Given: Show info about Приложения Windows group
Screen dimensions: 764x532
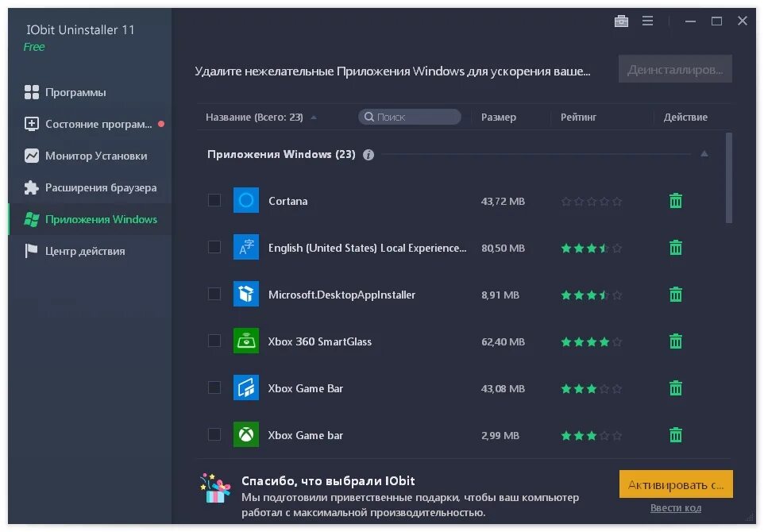Looking at the screenshot, I should (368, 155).
